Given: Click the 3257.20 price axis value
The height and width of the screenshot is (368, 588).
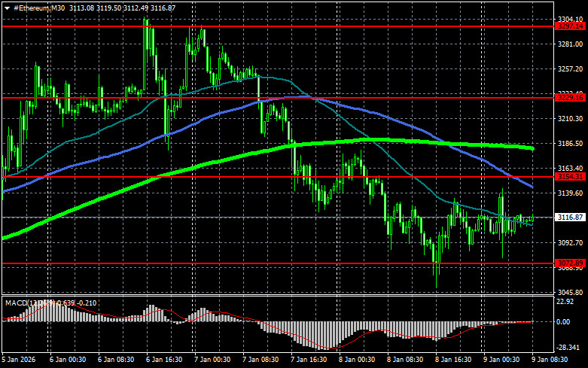Looking at the screenshot, I should [x=570, y=69].
